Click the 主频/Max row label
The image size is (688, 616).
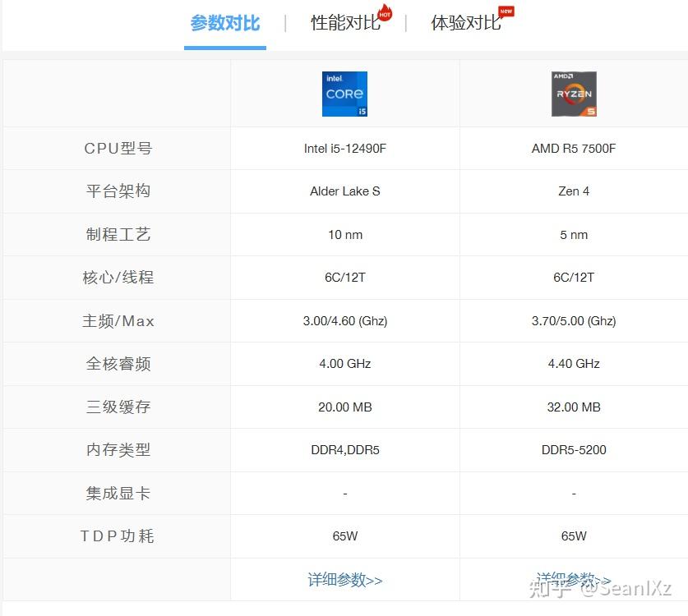(x=118, y=321)
